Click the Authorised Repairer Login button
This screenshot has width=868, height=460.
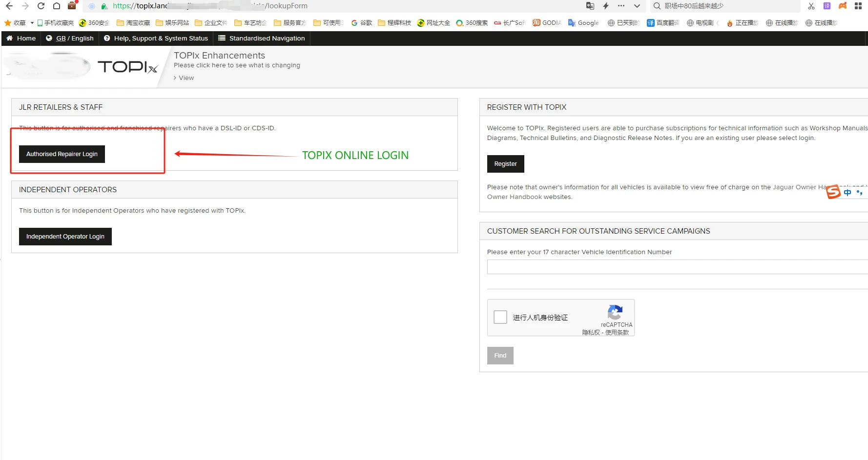point(62,154)
